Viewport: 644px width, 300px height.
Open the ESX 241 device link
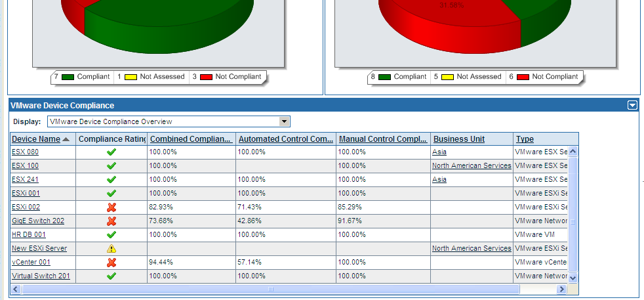click(x=25, y=180)
